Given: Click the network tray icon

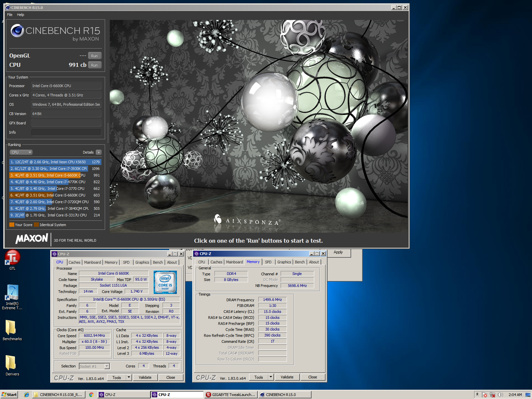Looking at the screenshot, I should click(x=492, y=395).
